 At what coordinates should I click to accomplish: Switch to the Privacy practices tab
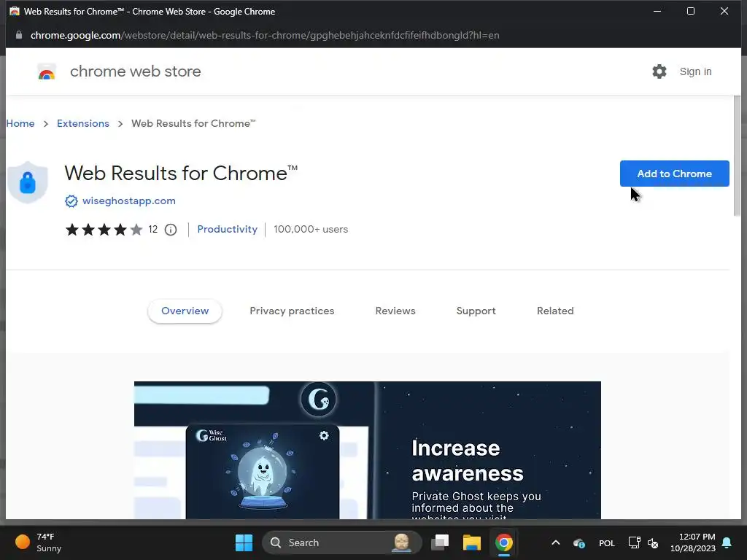coord(292,311)
